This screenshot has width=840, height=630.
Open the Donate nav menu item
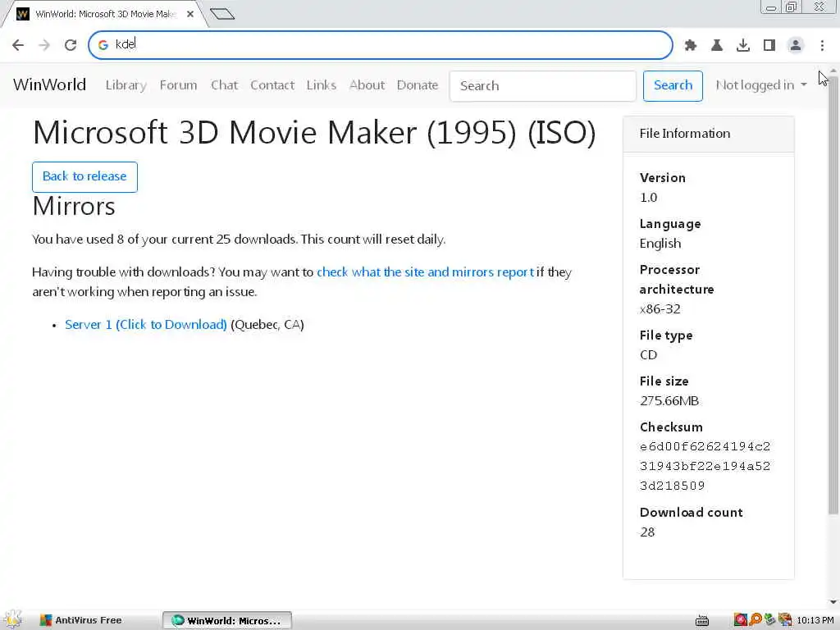[418, 85]
